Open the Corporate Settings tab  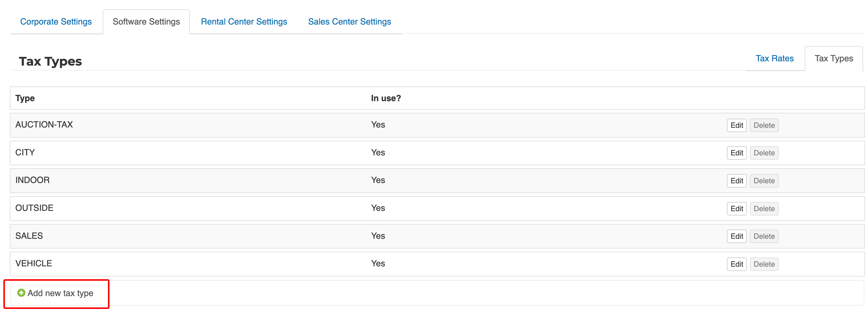click(56, 21)
